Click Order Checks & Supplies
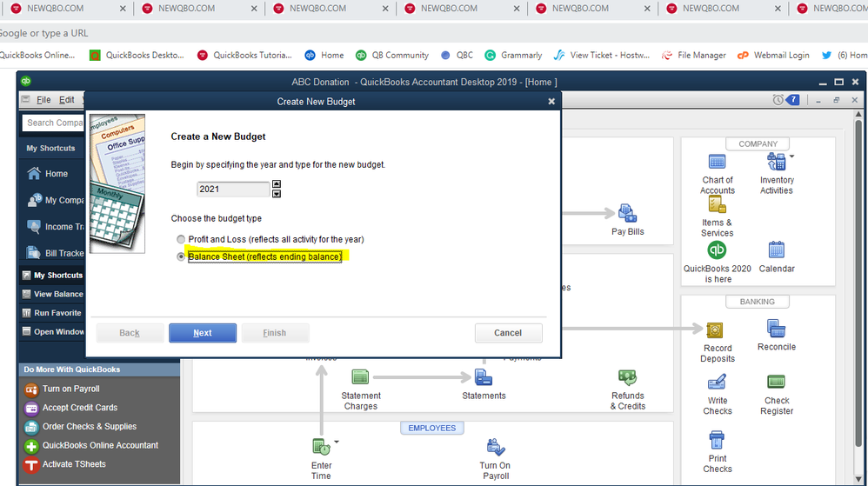868x486 pixels. click(89, 426)
